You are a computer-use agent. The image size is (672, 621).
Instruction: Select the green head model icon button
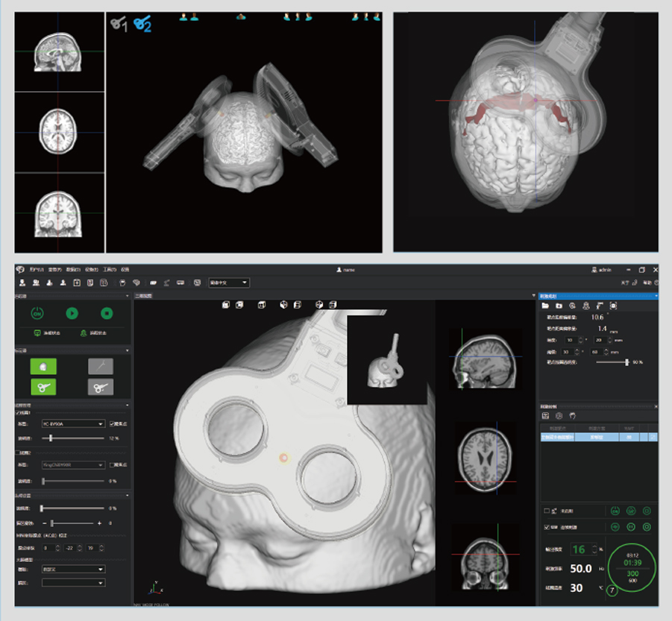pyautogui.click(x=43, y=366)
